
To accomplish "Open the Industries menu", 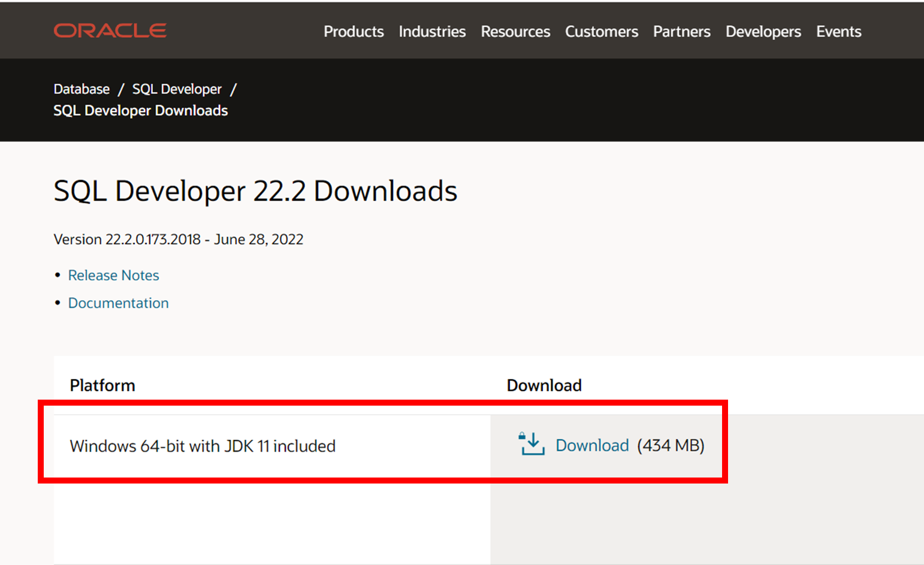I will (432, 32).
